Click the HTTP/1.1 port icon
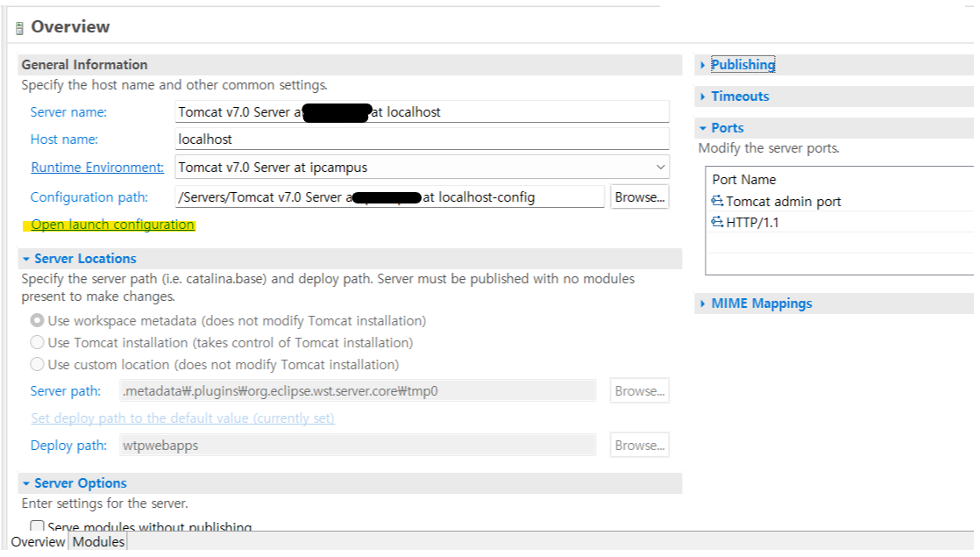 (x=717, y=222)
